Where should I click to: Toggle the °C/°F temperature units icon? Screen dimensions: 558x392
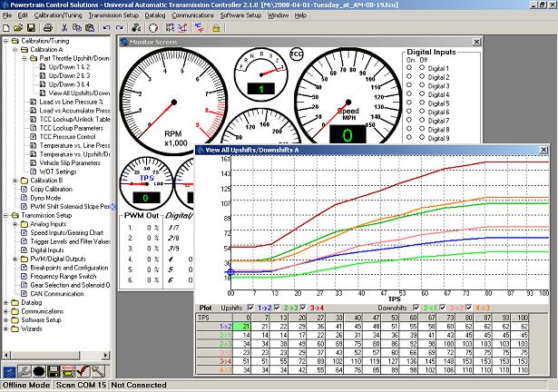pos(200,28)
